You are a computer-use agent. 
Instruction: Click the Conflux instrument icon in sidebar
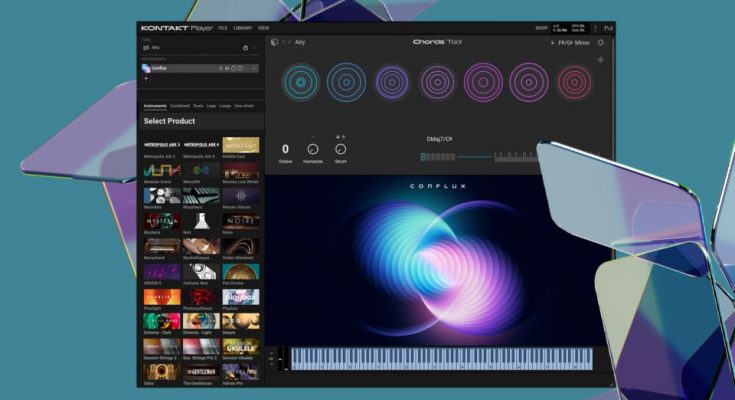146,68
